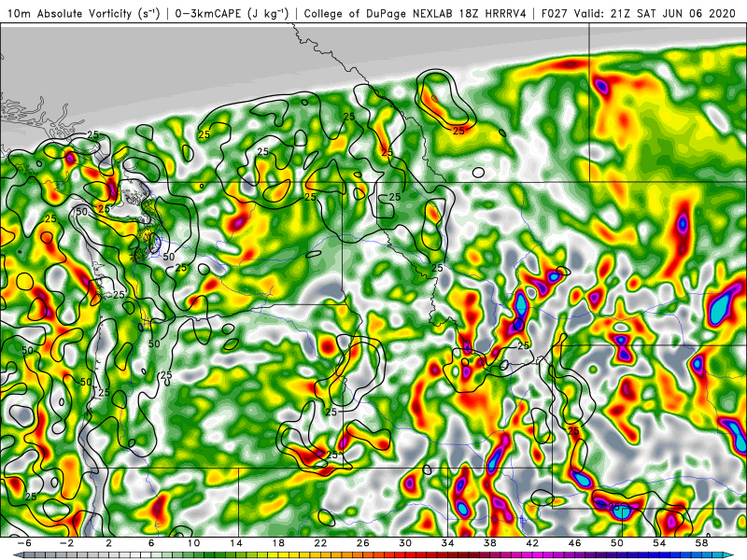Click the "10m Absolute Vorticity" title text
The width and height of the screenshot is (747, 560).
(x=69, y=13)
